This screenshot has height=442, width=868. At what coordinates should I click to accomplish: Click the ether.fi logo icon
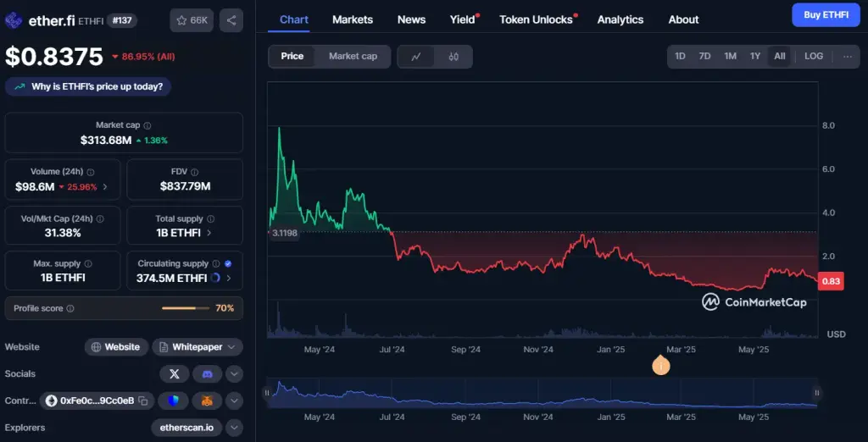pyautogui.click(x=14, y=20)
